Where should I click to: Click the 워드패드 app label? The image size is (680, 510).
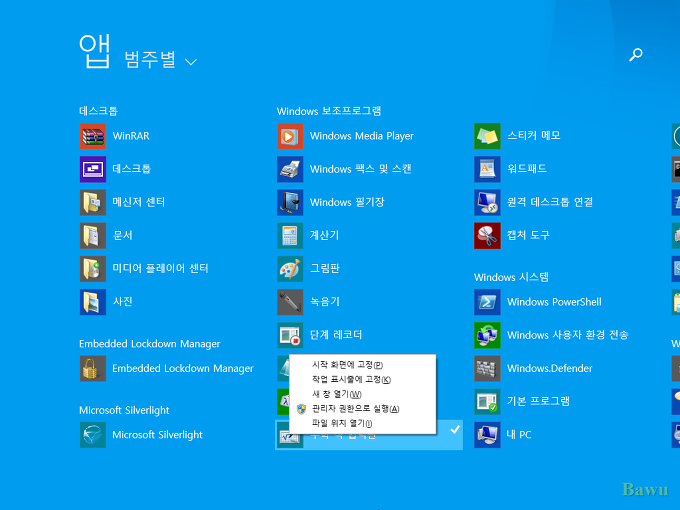point(526,169)
